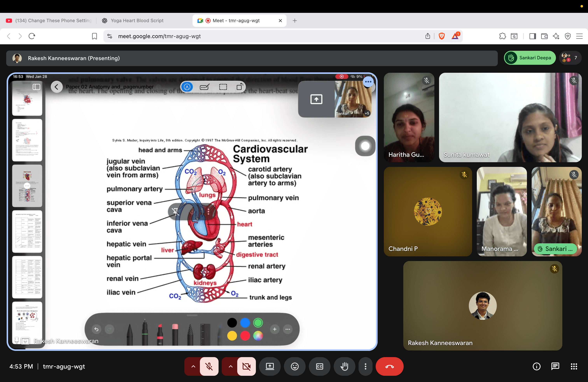Open the chat panel icon
This screenshot has height=382, width=588.
tap(555, 366)
